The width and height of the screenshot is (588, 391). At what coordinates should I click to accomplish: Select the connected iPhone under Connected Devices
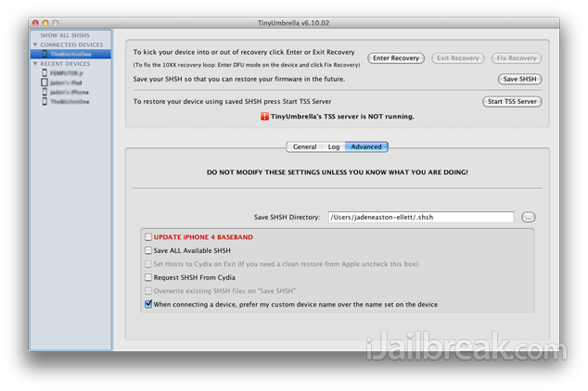pos(70,54)
